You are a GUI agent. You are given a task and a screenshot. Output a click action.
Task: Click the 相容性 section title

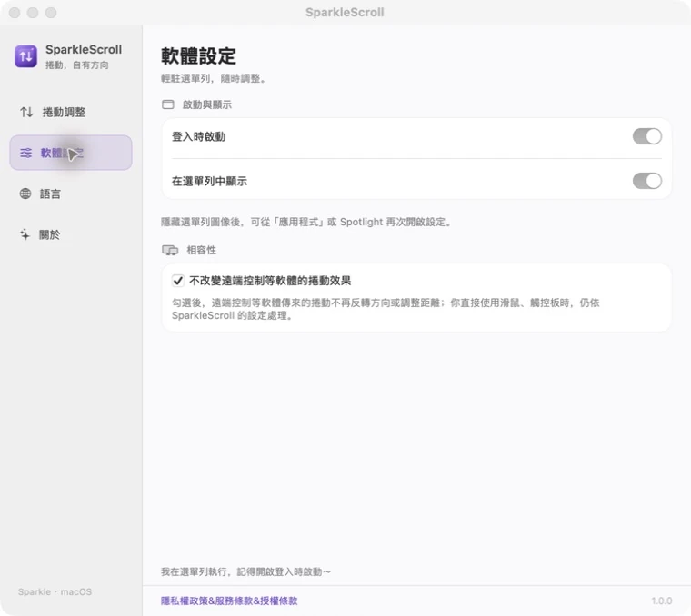202,250
